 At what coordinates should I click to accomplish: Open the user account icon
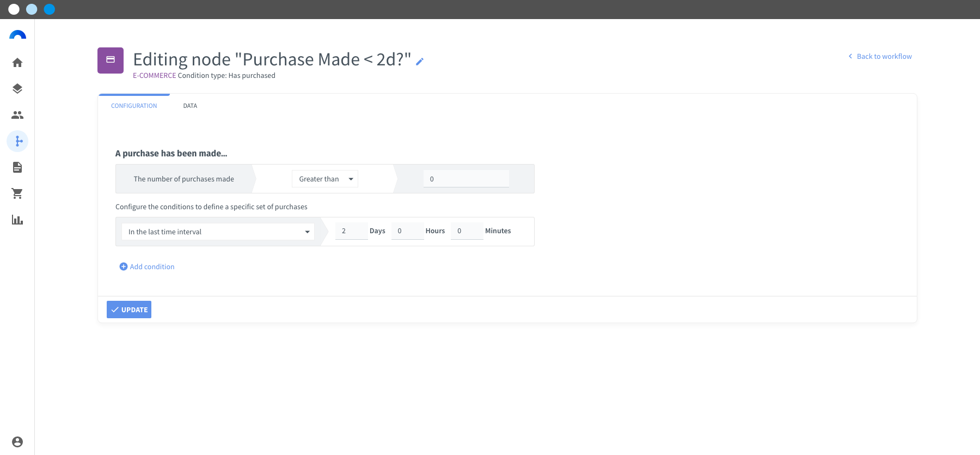click(x=17, y=442)
